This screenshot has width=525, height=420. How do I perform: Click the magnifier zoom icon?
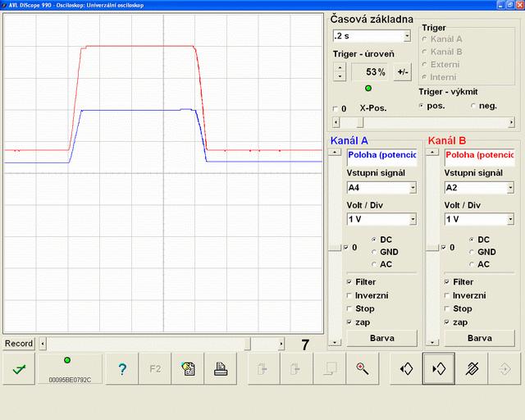[362, 369]
